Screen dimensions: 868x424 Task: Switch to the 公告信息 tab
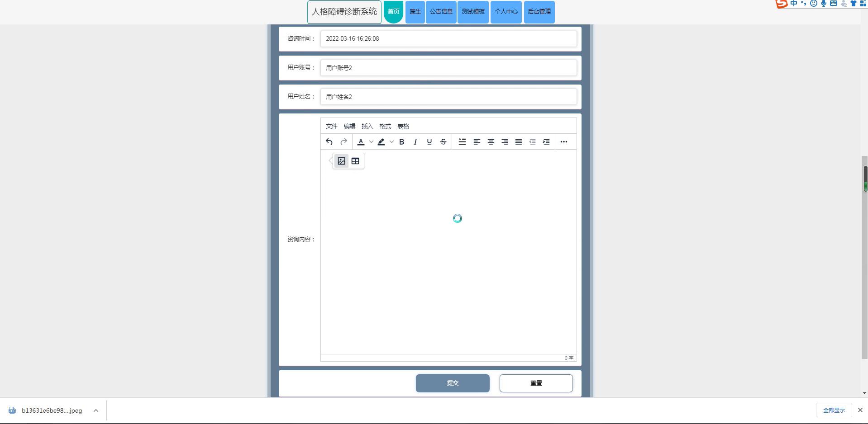click(x=441, y=12)
